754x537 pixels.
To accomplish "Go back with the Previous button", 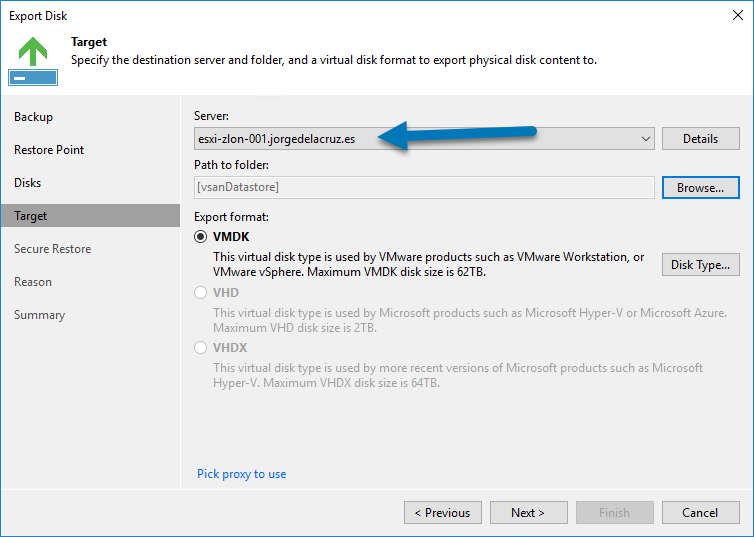I will pos(443,512).
